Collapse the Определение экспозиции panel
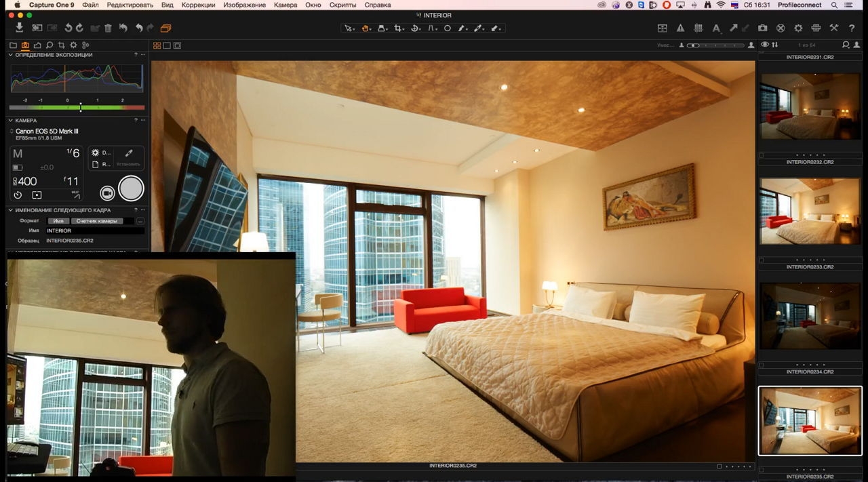Image resolution: width=868 pixels, height=482 pixels. tap(11, 55)
